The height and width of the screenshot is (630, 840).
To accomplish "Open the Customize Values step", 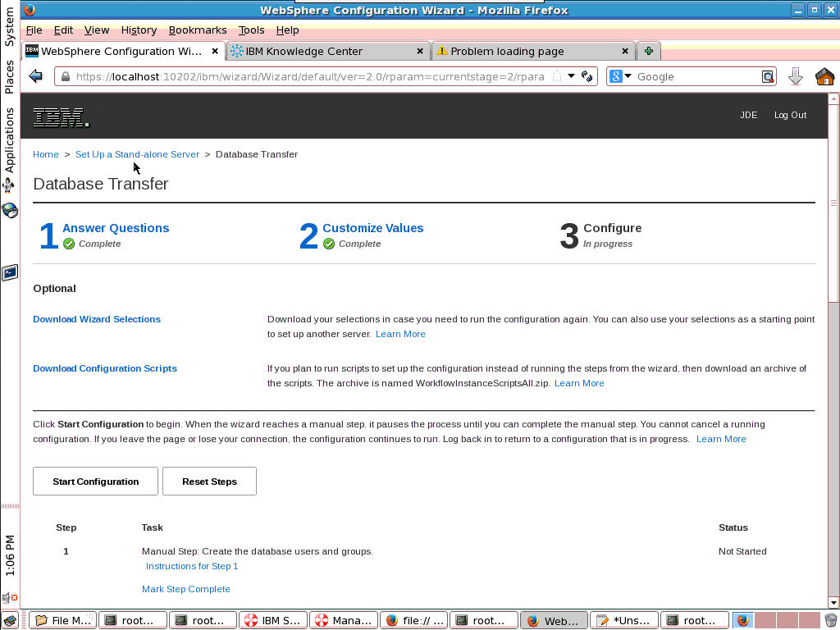I will (x=373, y=228).
